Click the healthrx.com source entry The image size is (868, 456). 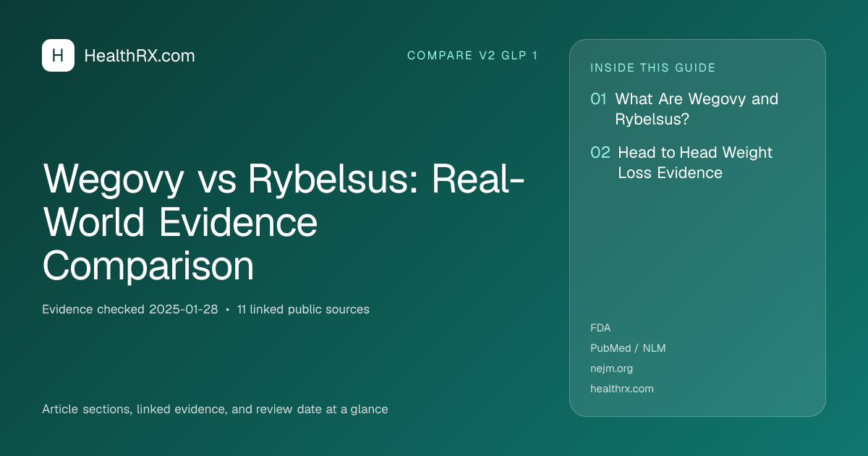click(622, 389)
